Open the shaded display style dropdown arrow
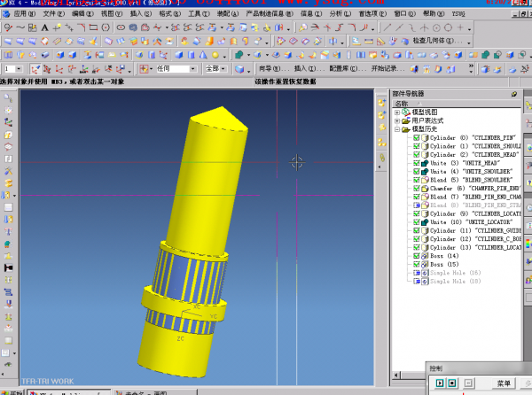 pyautogui.click(x=248, y=71)
